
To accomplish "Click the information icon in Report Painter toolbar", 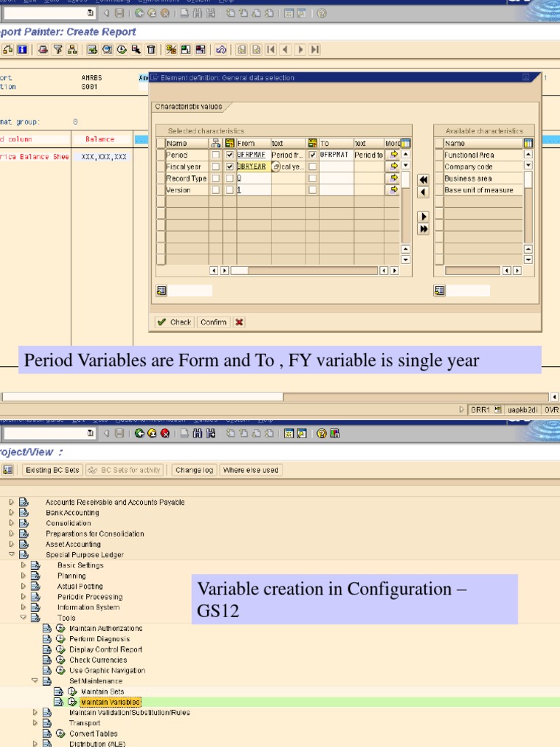I will pyautogui.click(x=22, y=50).
